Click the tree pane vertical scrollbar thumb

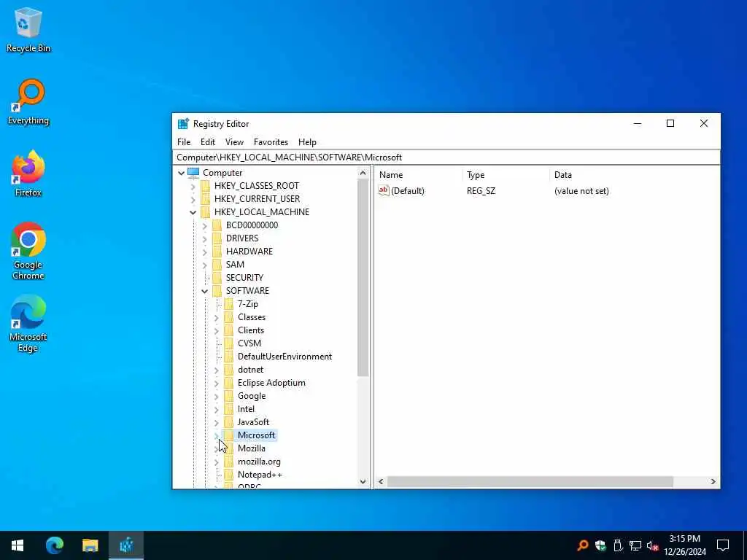(363, 278)
